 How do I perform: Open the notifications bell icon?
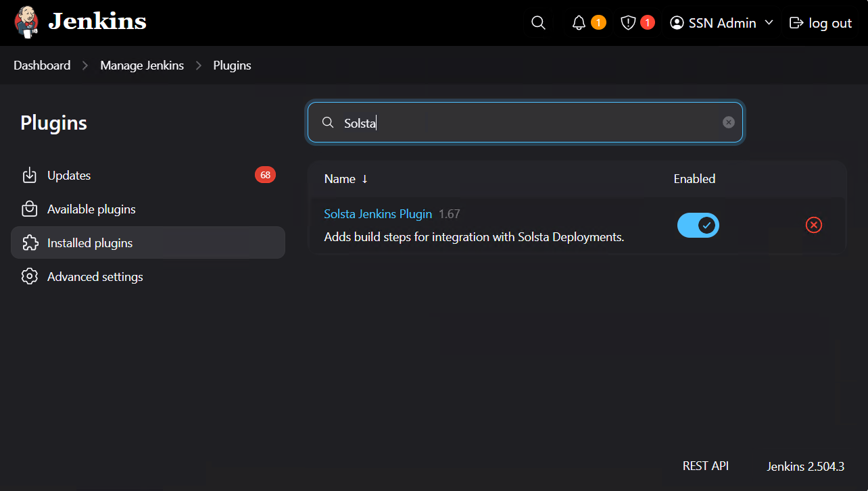click(579, 23)
